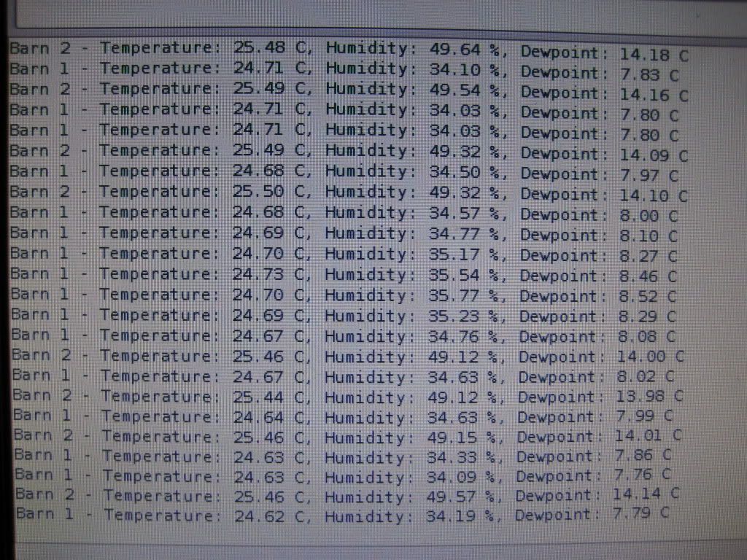The width and height of the screenshot is (747, 560).
Task: Select dewpoint value 8.46 C
Action: tap(648, 276)
